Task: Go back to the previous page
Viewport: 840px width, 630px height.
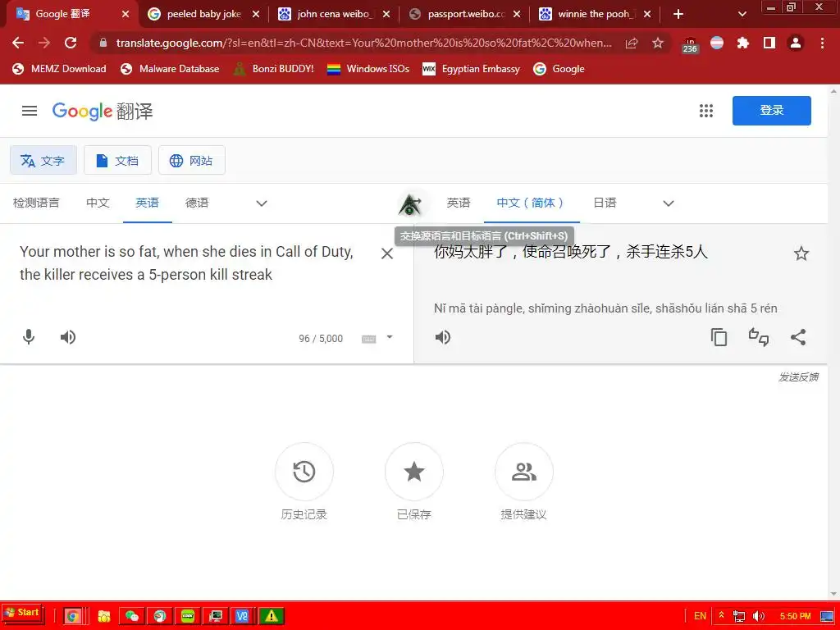Action: [18, 43]
